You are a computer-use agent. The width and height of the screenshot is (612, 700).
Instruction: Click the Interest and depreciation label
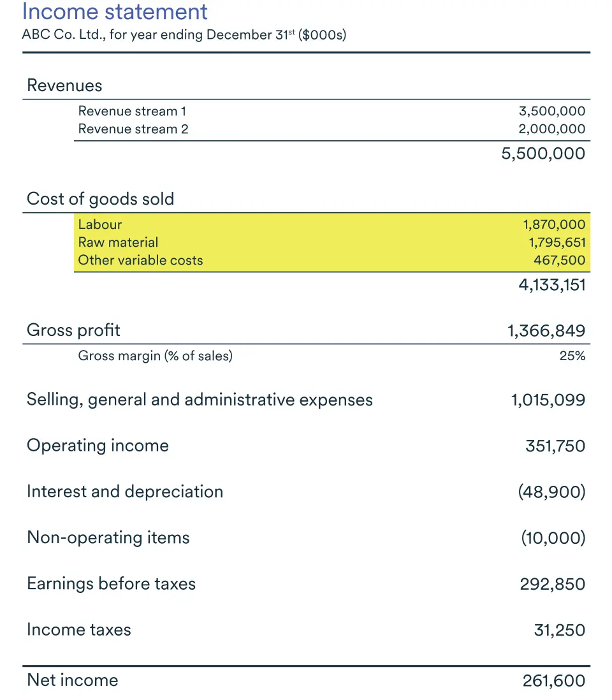pos(125,492)
